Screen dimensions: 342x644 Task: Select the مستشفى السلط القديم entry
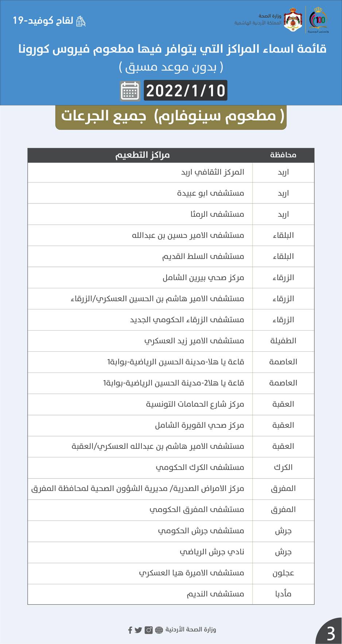click(203, 257)
